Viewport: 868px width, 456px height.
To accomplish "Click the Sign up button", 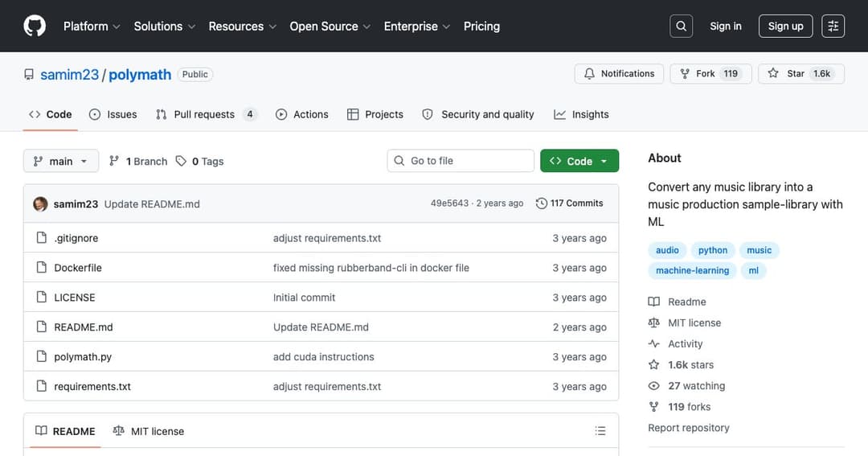I will [x=785, y=26].
